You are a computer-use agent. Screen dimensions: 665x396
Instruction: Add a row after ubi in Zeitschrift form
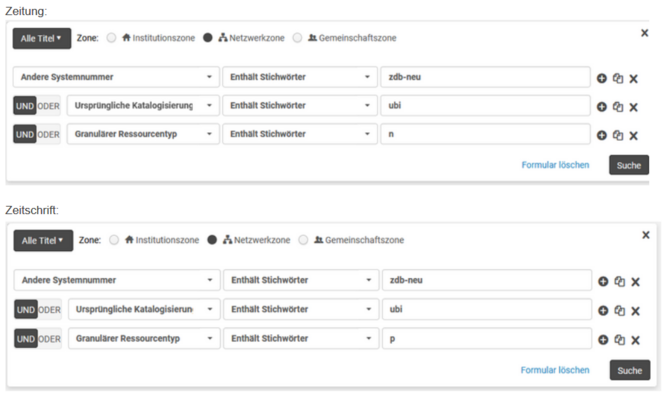[x=603, y=311]
